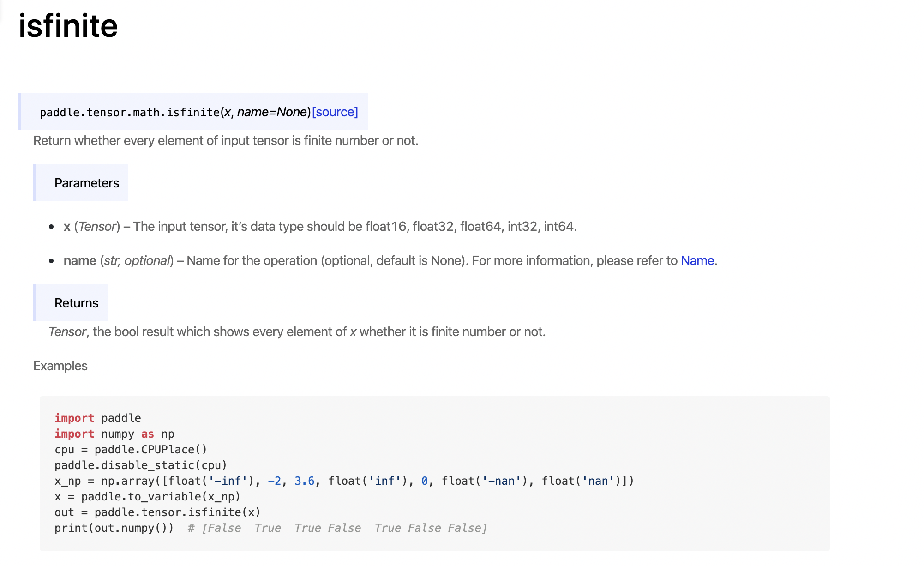Open the [source] link for isfinite
The width and height of the screenshot is (924, 566).
[x=335, y=112]
